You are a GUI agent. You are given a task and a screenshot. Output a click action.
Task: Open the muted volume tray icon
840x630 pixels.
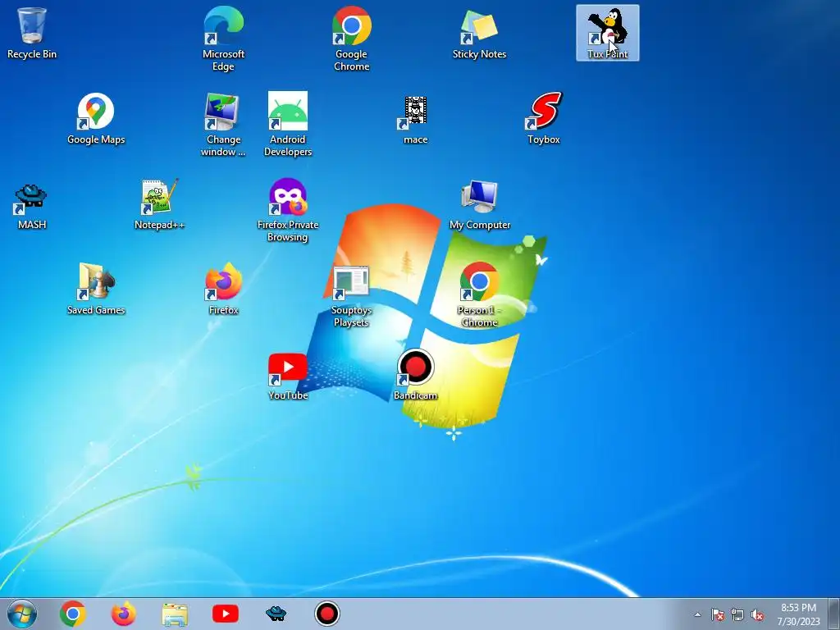[x=757, y=614]
